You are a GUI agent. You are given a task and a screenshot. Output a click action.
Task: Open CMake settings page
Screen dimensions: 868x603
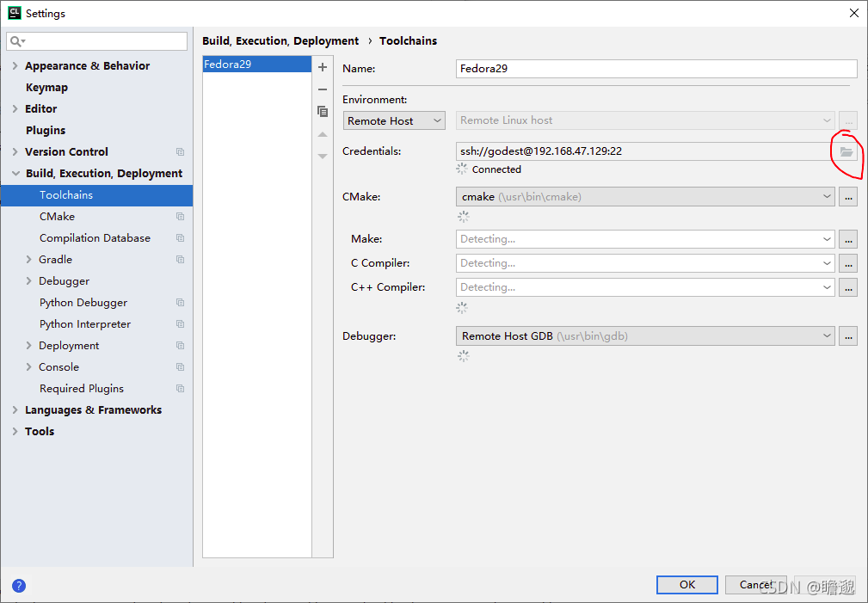click(x=57, y=217)
